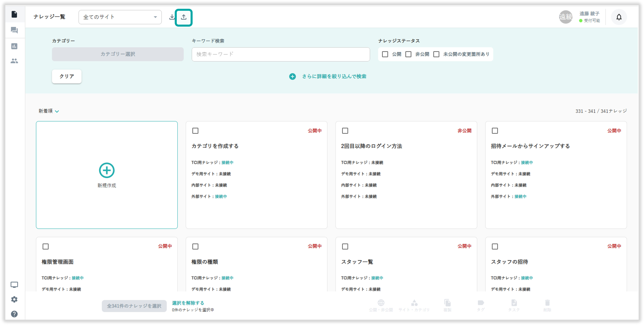Click the 遠綾 user avatar
Screen dimensions: 644x325
(566, 17)
